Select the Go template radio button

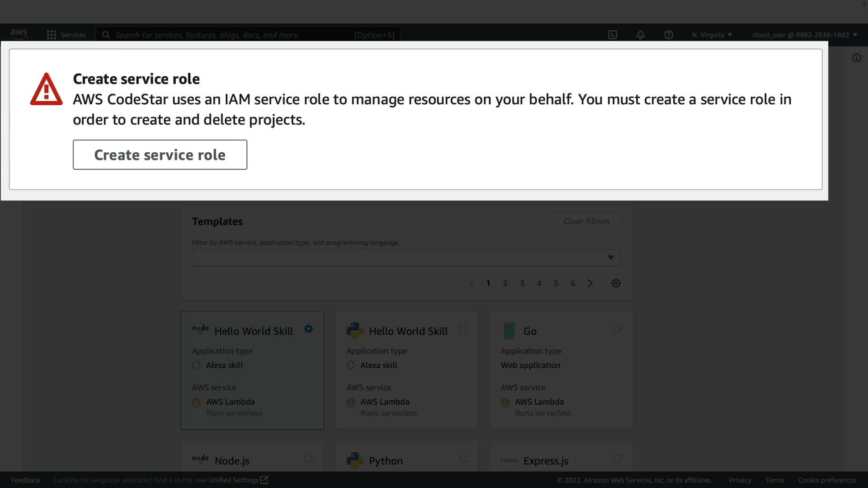tap(617, 329)
